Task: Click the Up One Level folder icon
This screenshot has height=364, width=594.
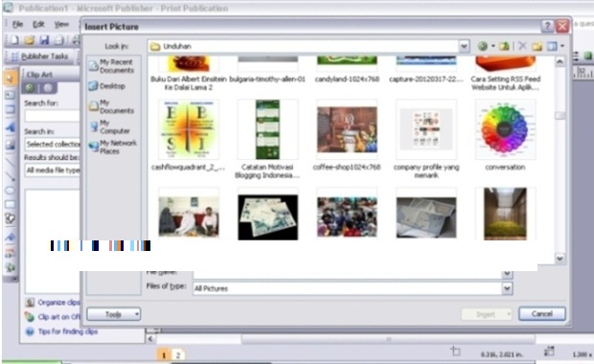Action: pyautogui.click(x=504, y=46)
